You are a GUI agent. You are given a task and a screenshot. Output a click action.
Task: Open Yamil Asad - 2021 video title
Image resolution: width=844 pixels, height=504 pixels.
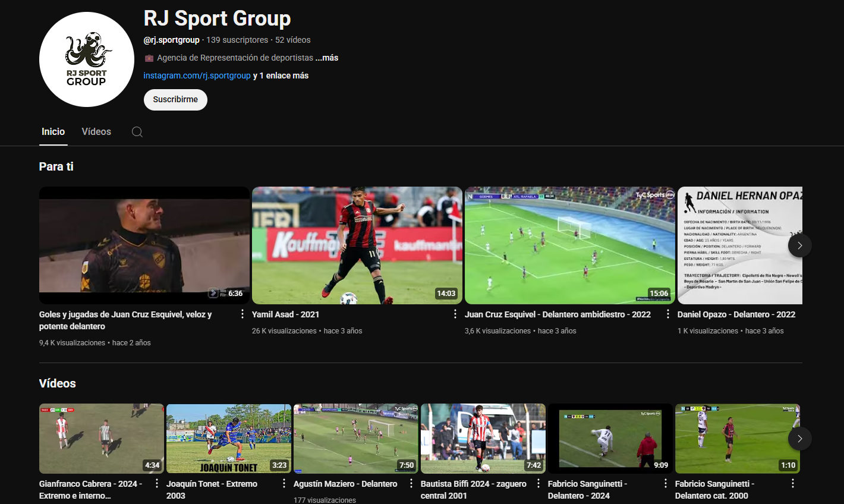285,314
